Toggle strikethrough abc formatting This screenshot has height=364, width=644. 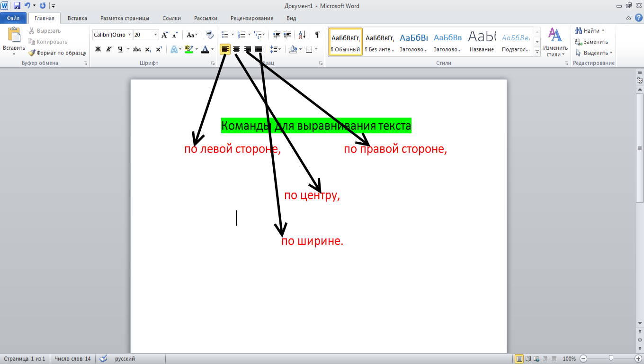pos(137,49)
